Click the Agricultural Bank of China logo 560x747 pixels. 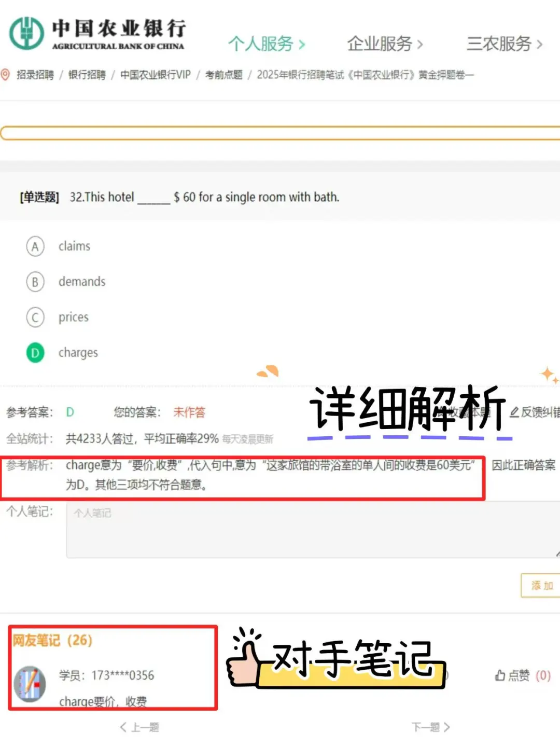tap(97, 34)
